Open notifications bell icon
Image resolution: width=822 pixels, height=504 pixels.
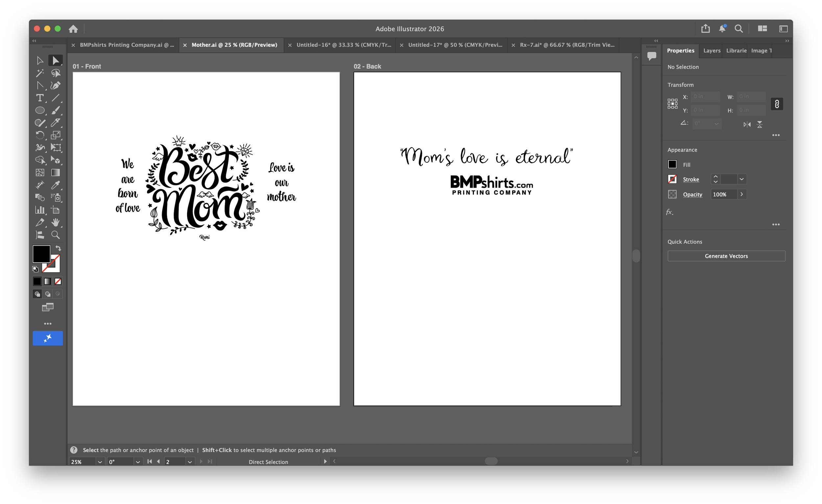(722, 29)
